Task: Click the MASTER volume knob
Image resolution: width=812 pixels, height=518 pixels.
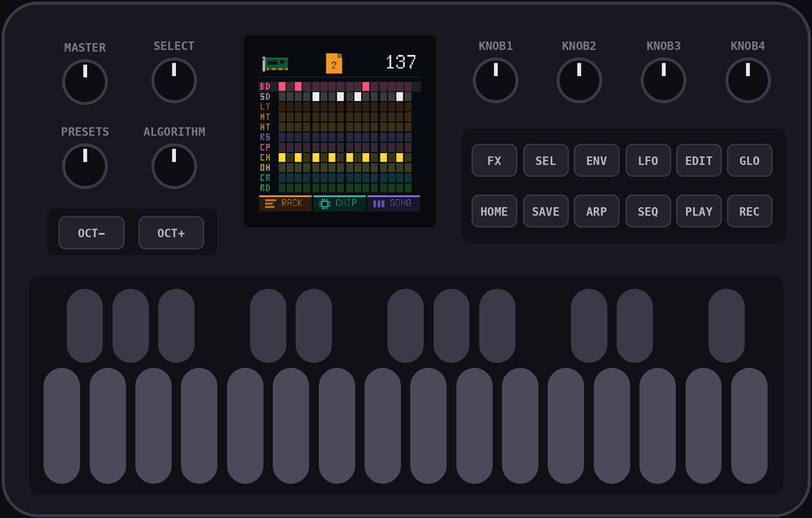Action: pyautogui.click(x=85, y=82)
